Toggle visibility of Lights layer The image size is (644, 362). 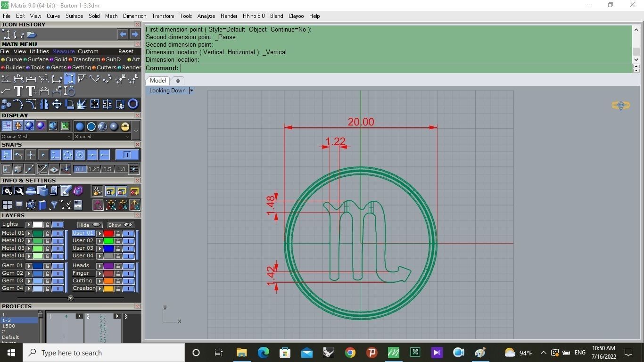pos(58,224)
